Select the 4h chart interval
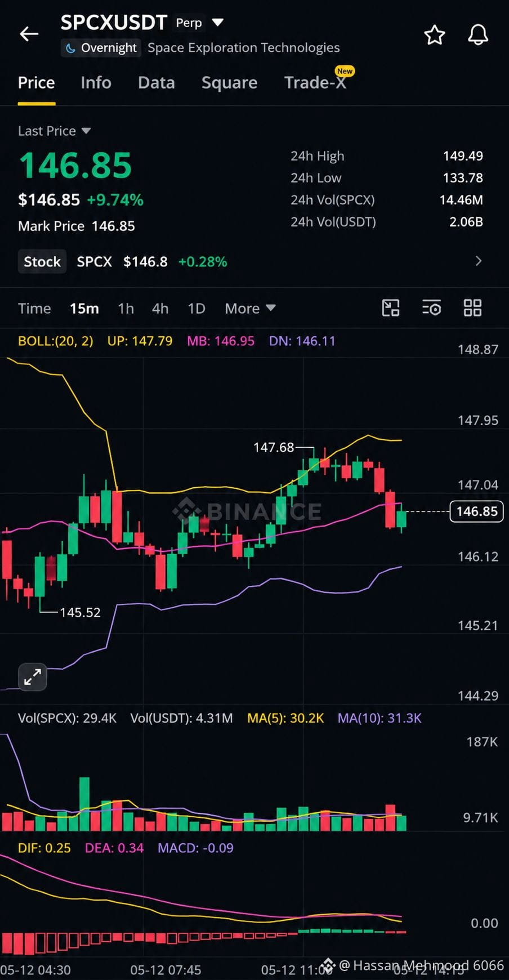The width and height of the screenshot is (509, 980). [160, 309]
